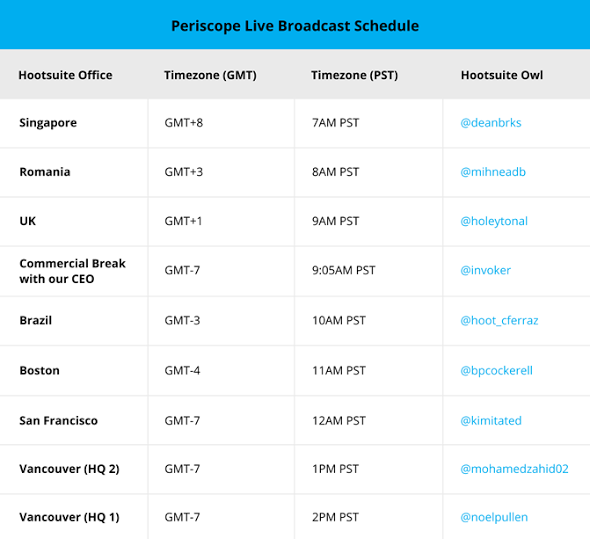The image size is (590, 539).
Task: Follow the @hoot_cferraz link
Action: point(499,320)
